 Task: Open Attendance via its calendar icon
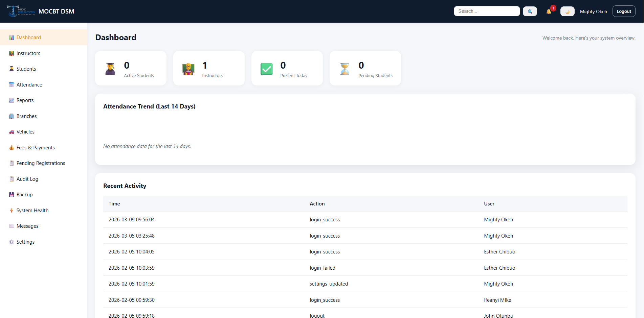(12, 84)
